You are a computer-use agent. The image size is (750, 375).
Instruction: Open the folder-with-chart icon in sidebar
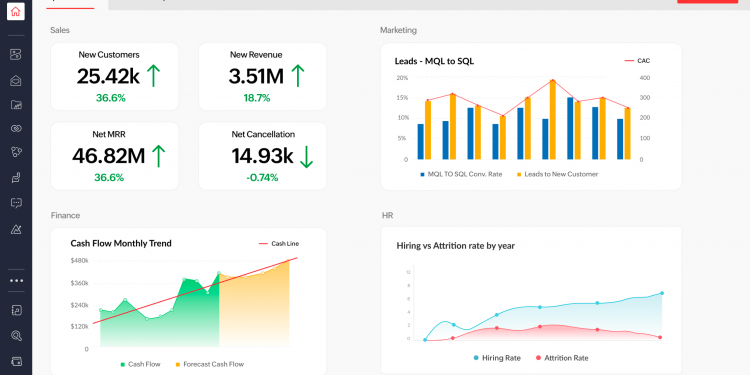(x=16, y=105)
